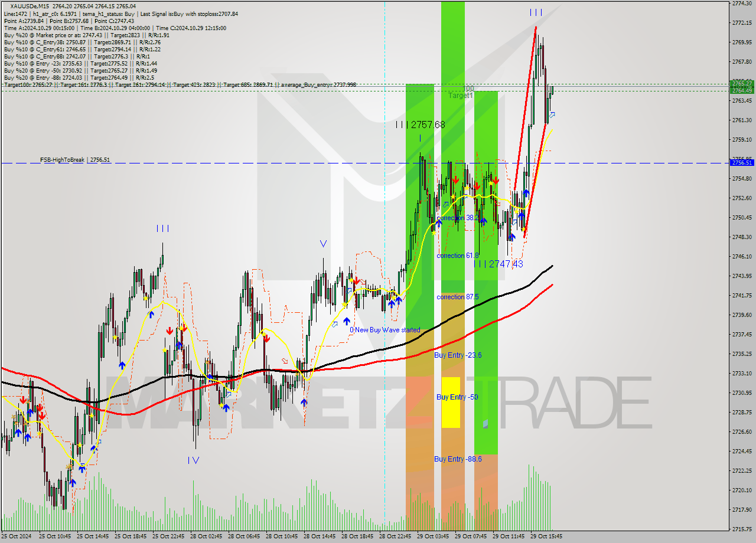Click the yellow block beside 'Buy Entry -50'
The image size is (756, 543).
click(451, 403)
